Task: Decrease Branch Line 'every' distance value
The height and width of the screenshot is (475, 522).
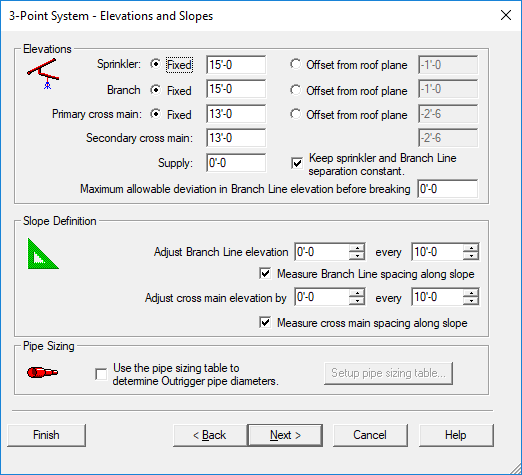Action: coord(471,256)
